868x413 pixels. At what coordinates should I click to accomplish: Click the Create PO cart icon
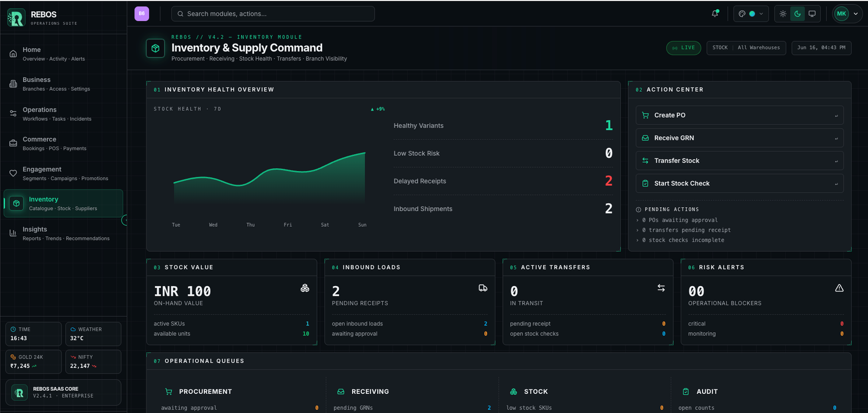pos(645,115)
